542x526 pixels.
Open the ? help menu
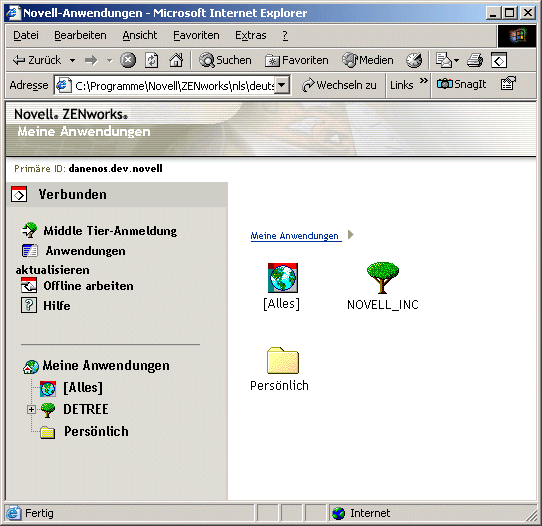(x=285, y=35)
